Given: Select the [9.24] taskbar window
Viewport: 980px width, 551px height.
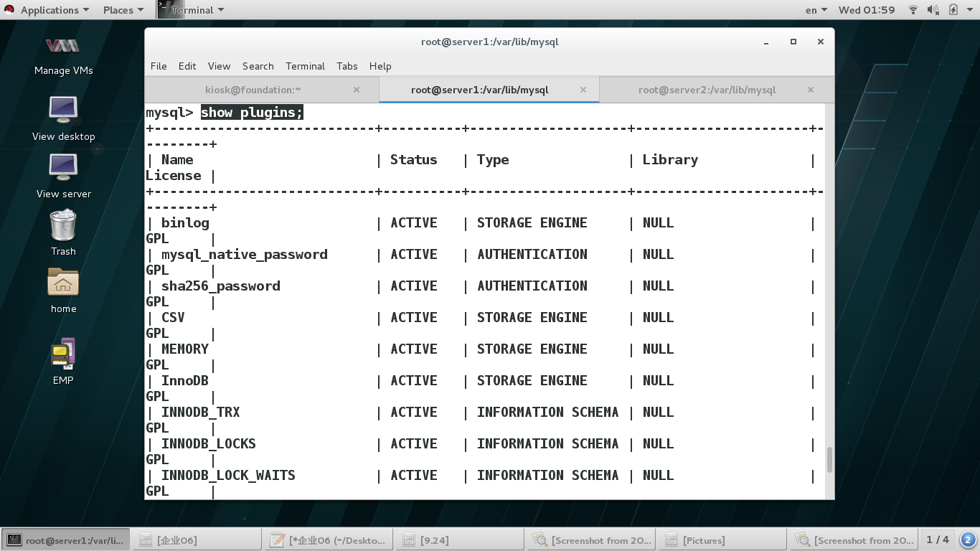Looking at the screenshot, I should click(459, 540).
